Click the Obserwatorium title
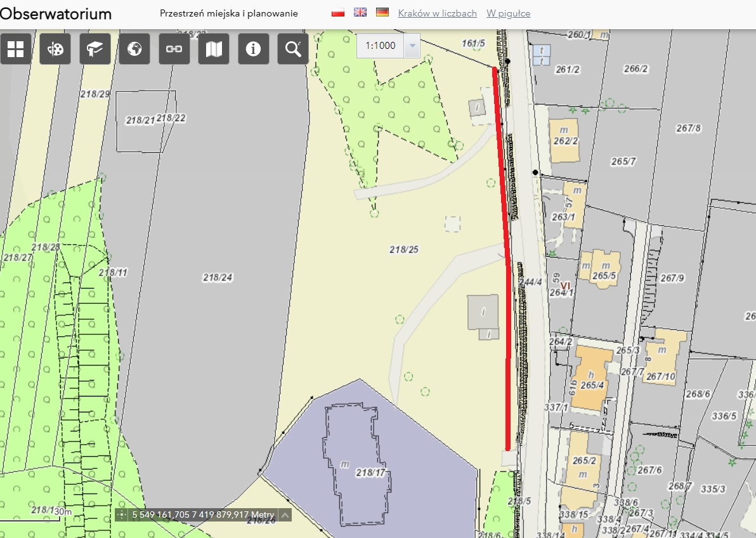 point(56,14)
